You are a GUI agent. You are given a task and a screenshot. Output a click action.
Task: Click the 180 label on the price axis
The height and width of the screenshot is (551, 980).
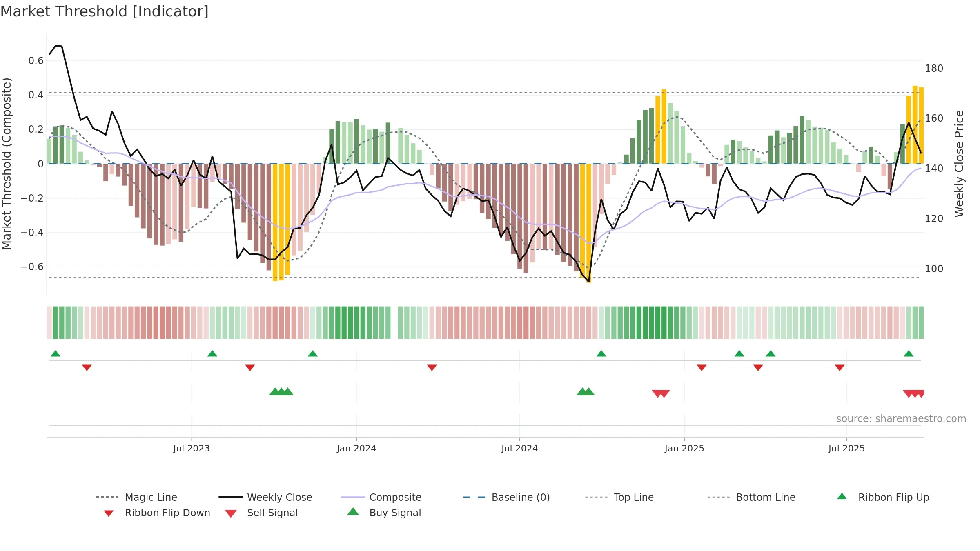[934, 69]
